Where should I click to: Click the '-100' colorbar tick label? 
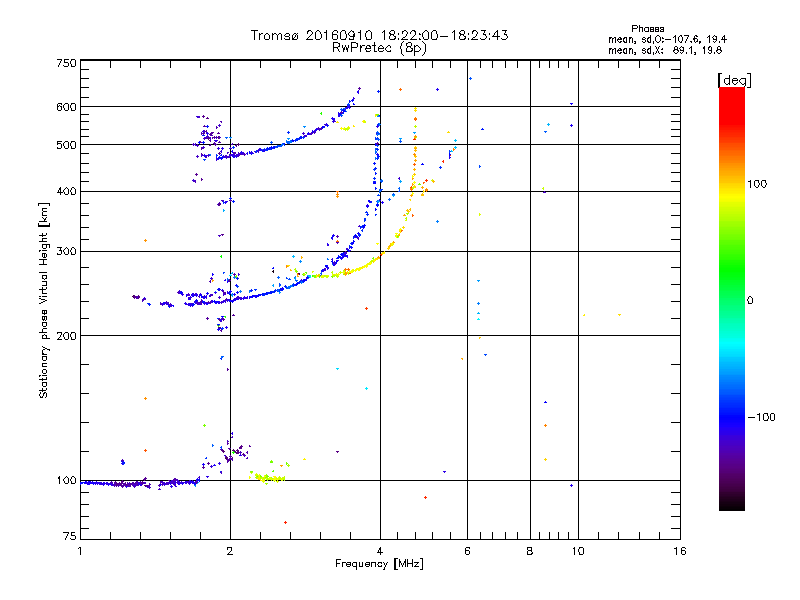tap(761, 417)
